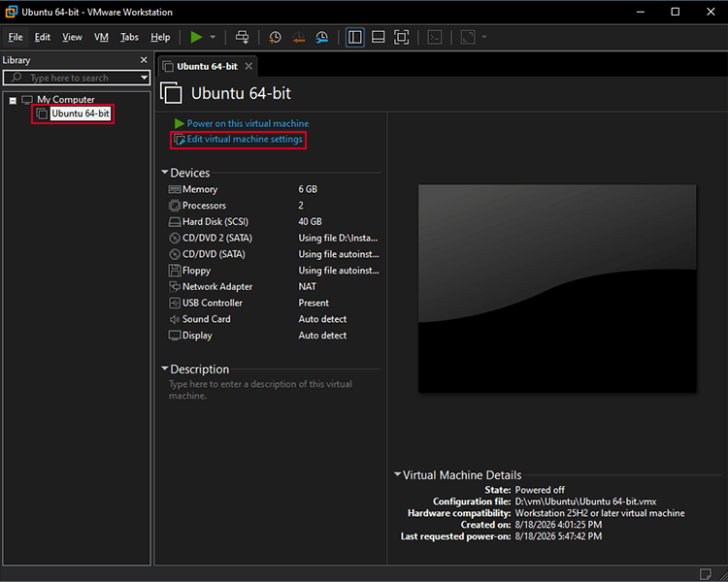Open the library search dropdown arrow
The image size is (728, 582).
[145, 78]
